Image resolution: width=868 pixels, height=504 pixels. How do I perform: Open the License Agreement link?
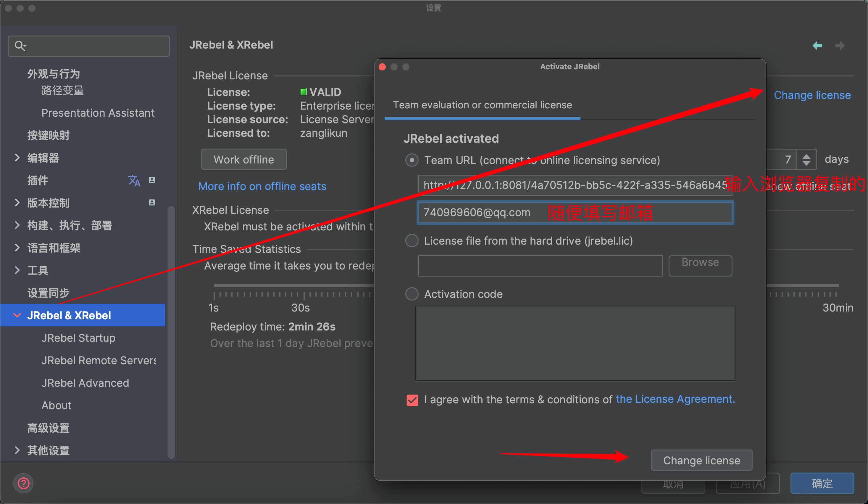pyautogui.click(x=675, y=399)
